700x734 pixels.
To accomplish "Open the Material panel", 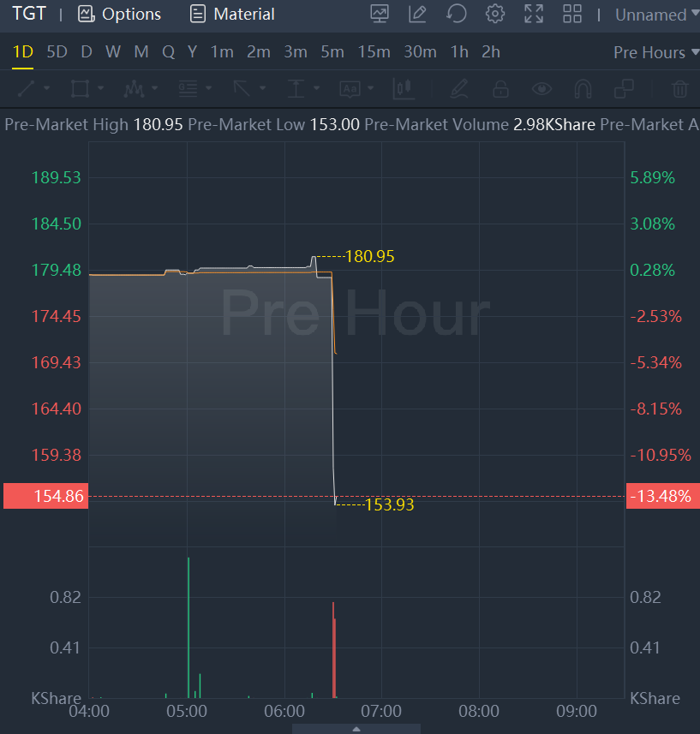I will [232, 15].
